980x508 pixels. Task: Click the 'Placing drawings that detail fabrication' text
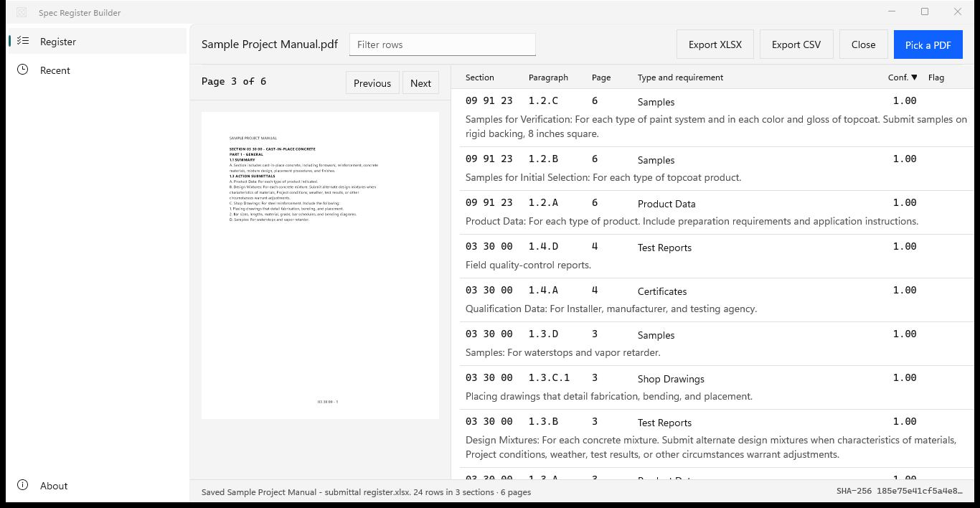point(609,396)
